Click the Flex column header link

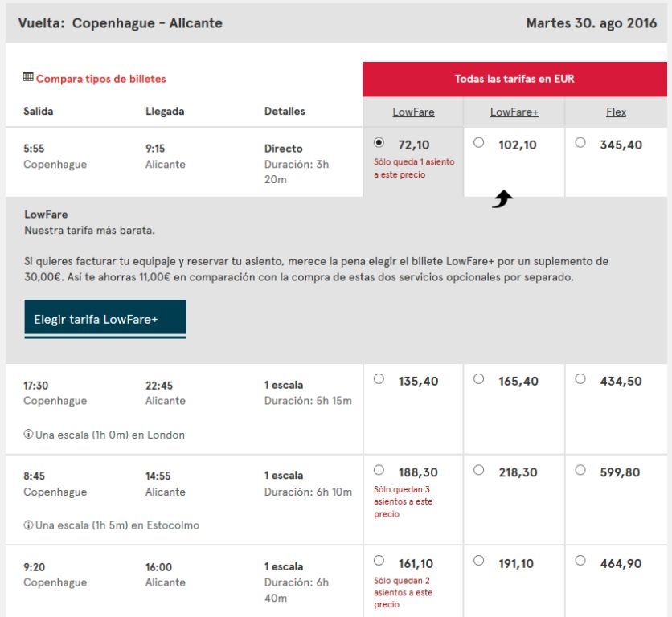616,112
